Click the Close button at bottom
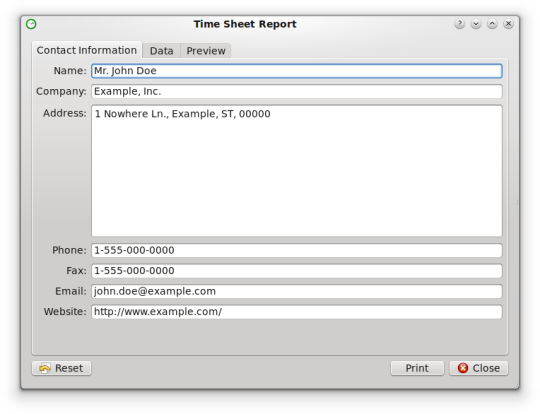The width and height of the screenshot is (540, 414). [479, 368]
